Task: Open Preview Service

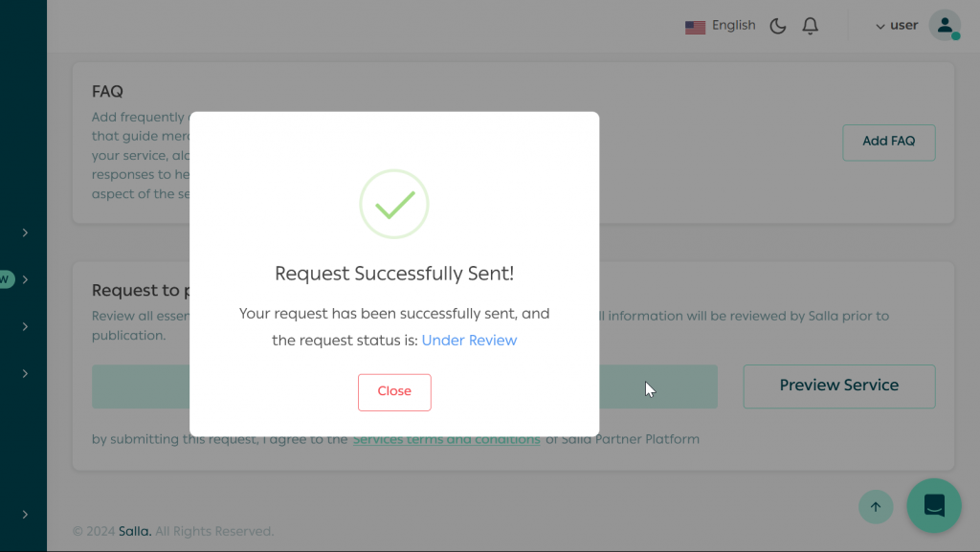Action: [838, 386]
